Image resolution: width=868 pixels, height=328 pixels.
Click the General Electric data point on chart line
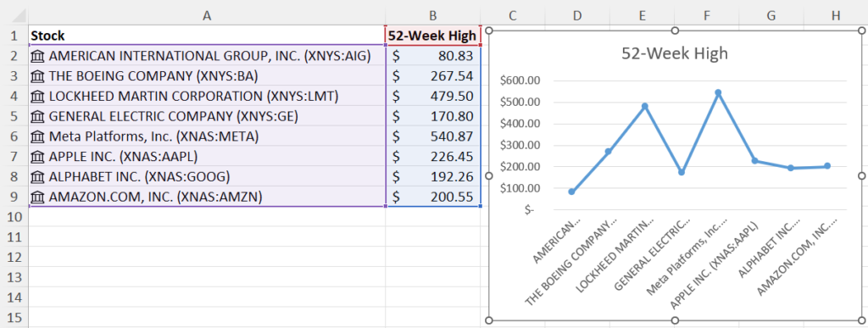pyautogui.click(x=682, y=173)
